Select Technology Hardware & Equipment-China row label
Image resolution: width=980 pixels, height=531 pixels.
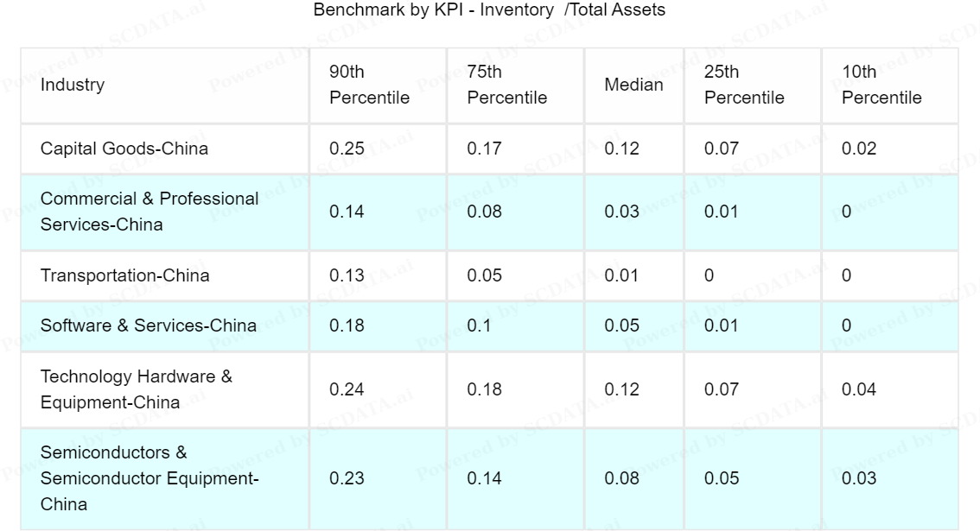136,389
